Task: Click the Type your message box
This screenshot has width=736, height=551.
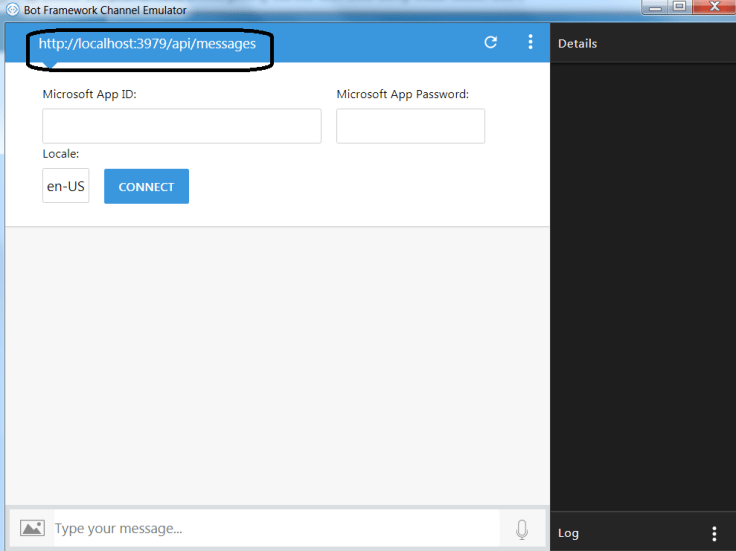Action: pyautogui.click(x=275, y=528)
